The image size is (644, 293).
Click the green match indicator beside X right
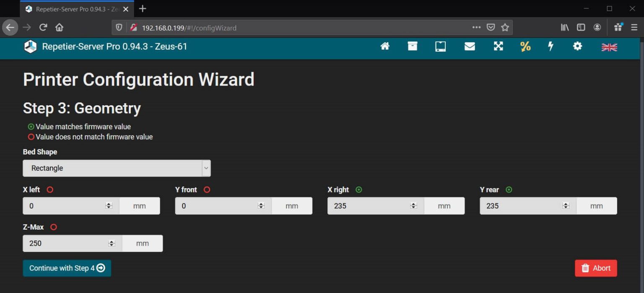click(359, 189)
